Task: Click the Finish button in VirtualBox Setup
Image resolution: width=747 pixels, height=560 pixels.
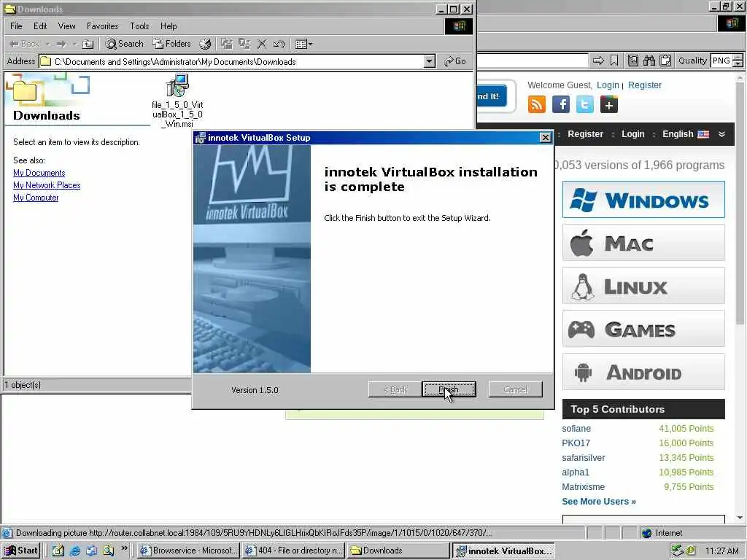Action: pos(449,389)
